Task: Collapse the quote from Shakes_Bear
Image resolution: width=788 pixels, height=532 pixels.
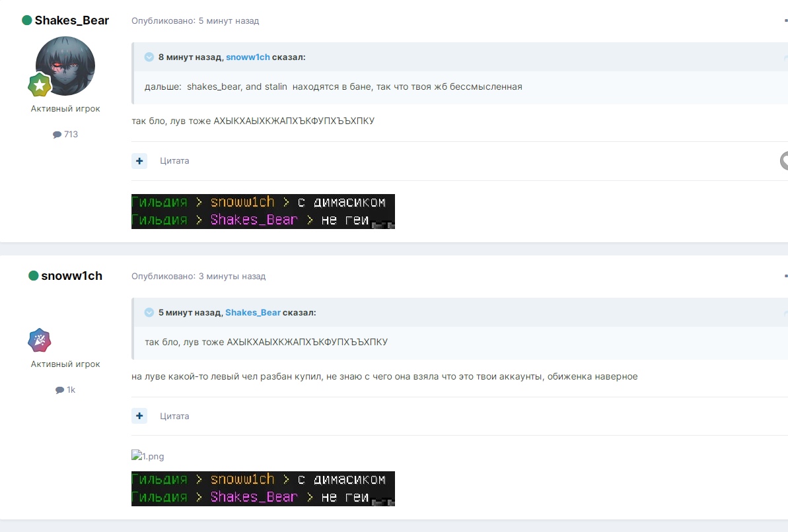Action: click(x=149, y=312)
